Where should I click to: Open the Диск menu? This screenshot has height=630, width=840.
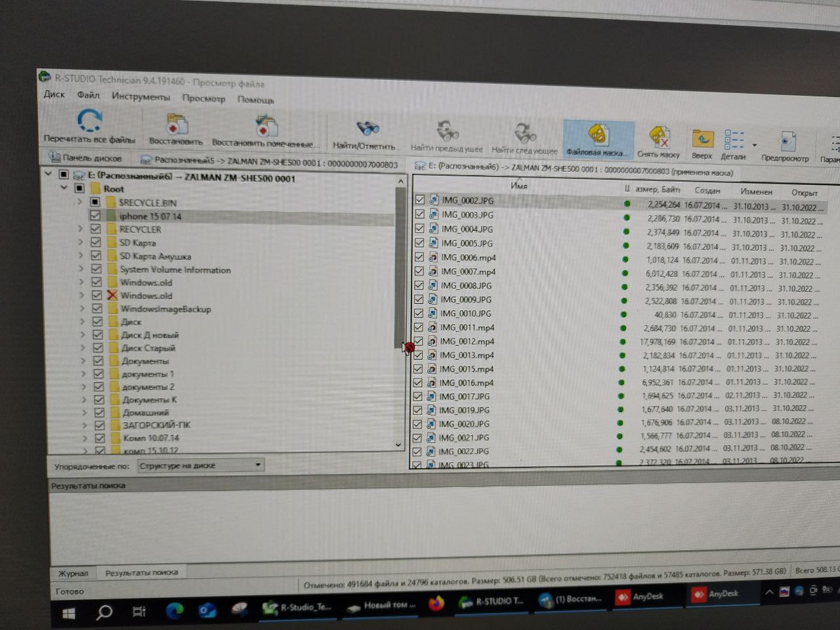(54, 94)
